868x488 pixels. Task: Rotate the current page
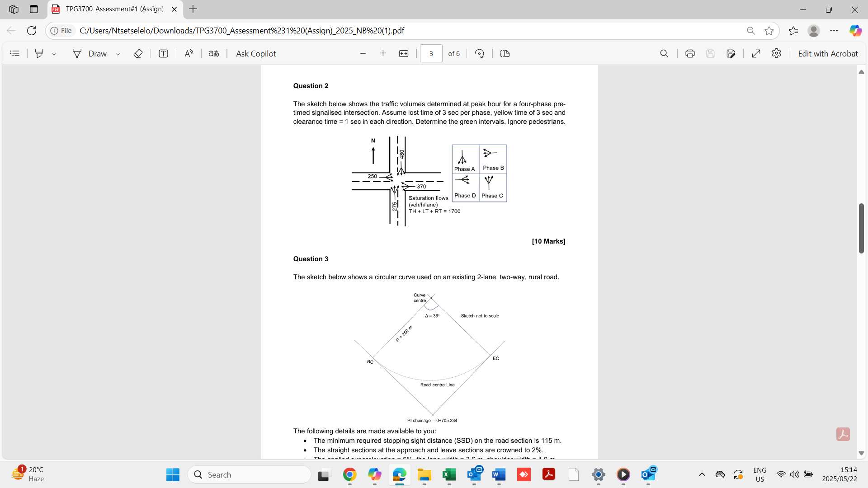(480, 53)
